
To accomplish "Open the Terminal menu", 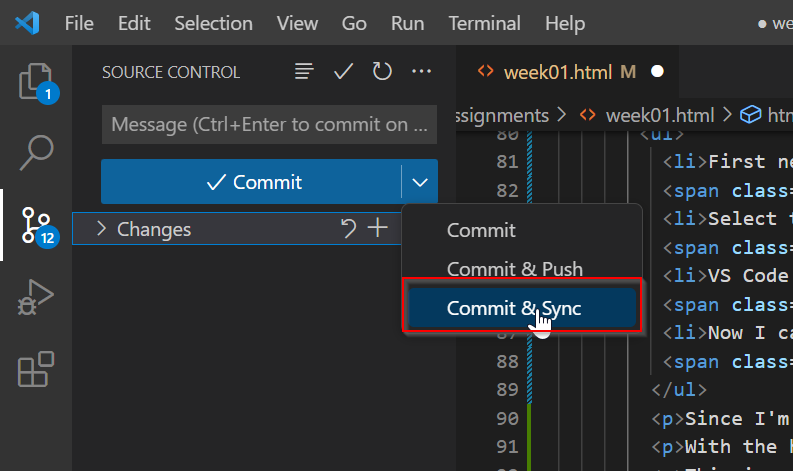I will pyautogui.click(x=484, y=23).
